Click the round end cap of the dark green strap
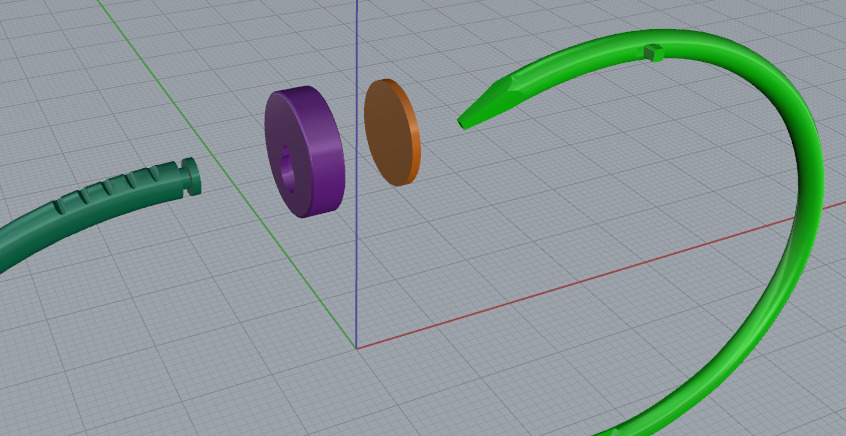 point(191,176)
